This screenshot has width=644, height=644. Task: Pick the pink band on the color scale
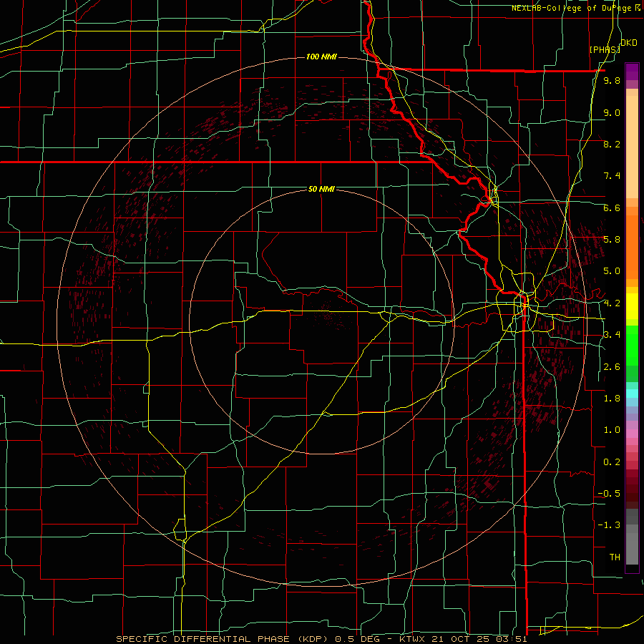(x=632, y=434)
